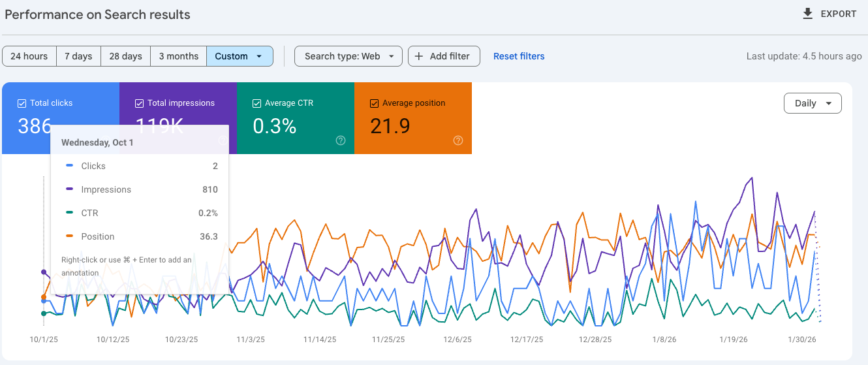This screenshot has width=868, height=365.
Task: Click the plus icon in Add filter
Action: [420, 56]
